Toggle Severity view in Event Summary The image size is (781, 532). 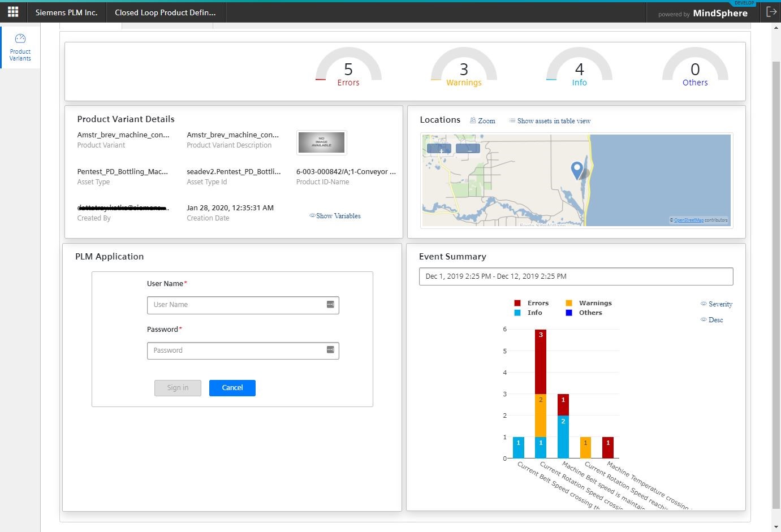point(717,304)
